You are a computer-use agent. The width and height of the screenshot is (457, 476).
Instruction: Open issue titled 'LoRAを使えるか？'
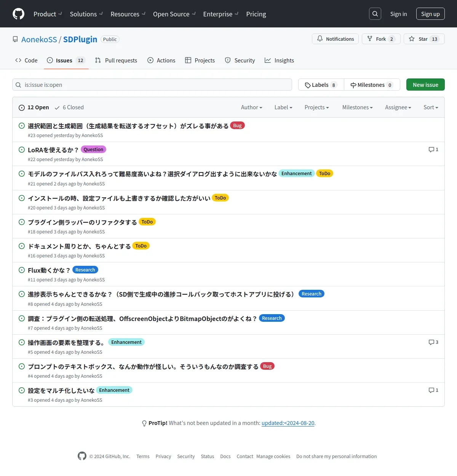pyautogui.click(x=53, y=150)
